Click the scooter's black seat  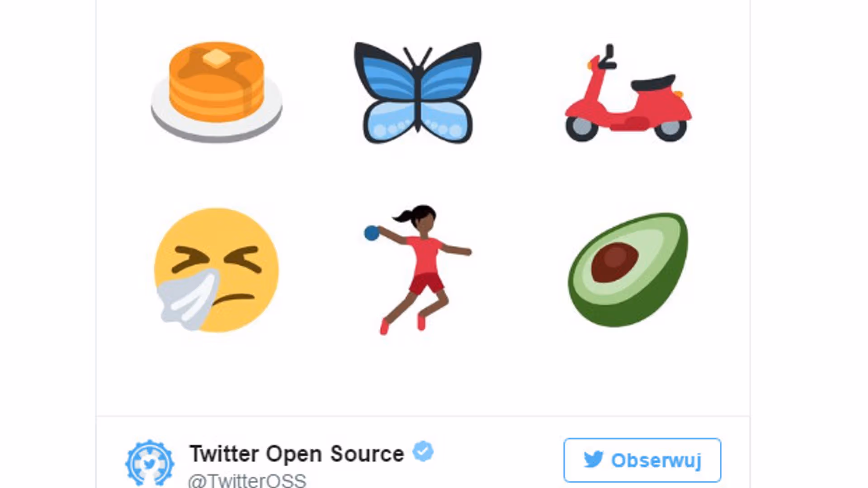pyautogui.click(x=654, y=83)
